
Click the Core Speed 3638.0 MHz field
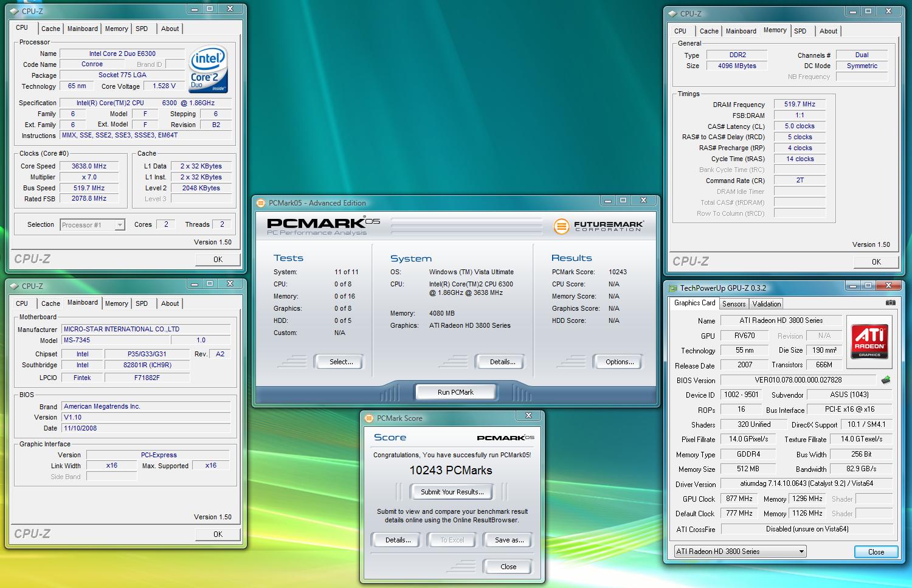pyautogui.click(x=89, y=166)
